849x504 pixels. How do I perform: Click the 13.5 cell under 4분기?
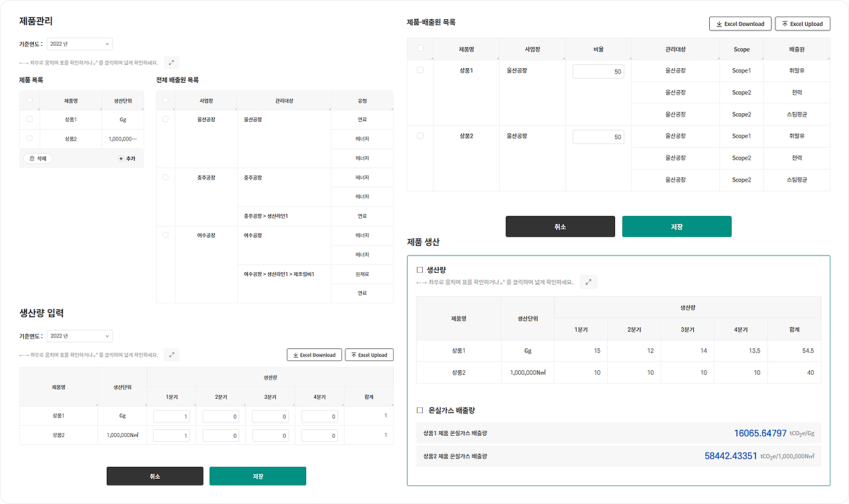click(x=740, y=351)
